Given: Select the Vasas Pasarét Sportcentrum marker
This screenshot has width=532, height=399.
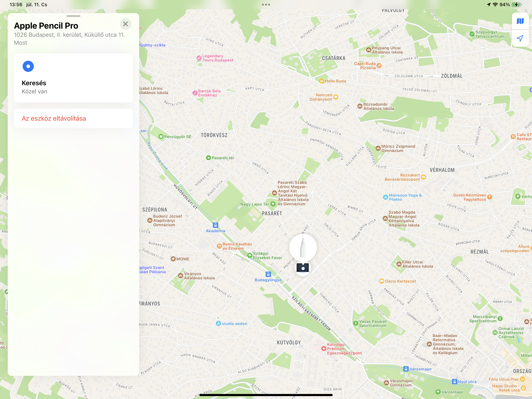Looking at the screenshot, I should [x=356, y=323].
